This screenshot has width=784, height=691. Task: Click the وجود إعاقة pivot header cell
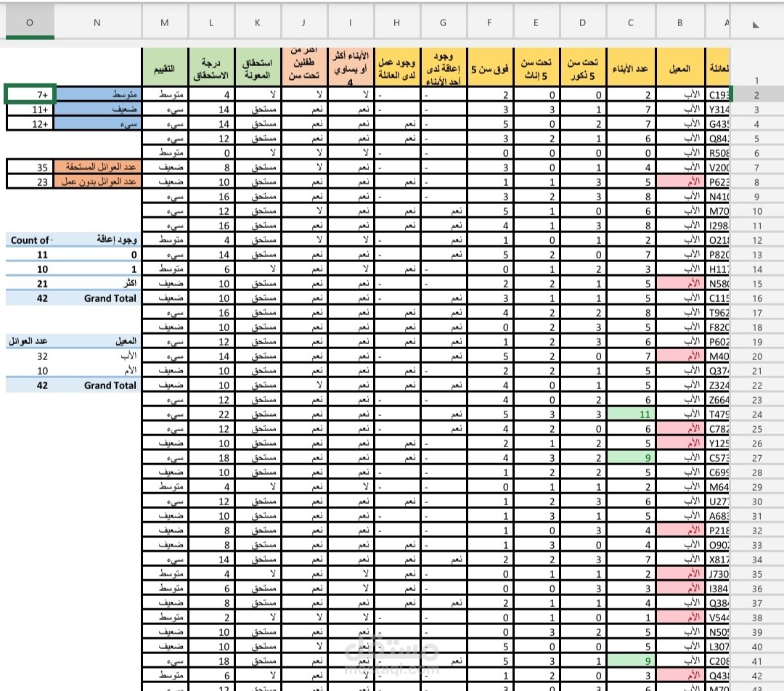point(97,240)
